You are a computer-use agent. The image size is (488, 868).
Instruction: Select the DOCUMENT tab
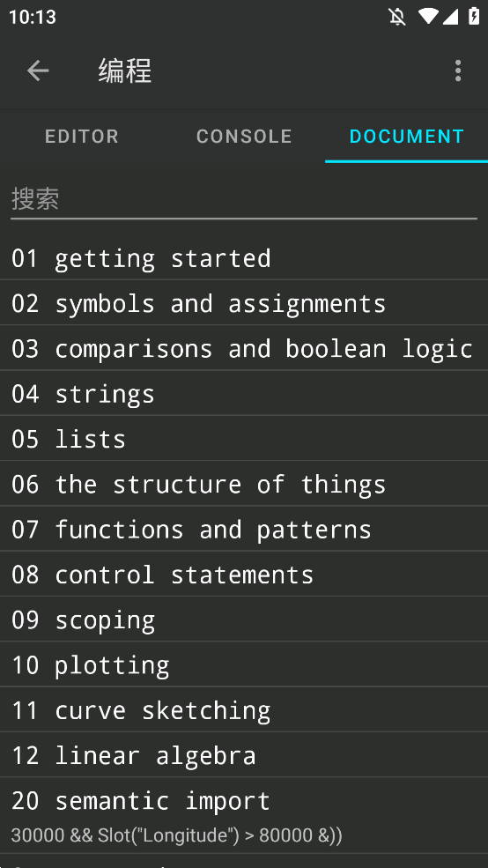tap(407, 137)
